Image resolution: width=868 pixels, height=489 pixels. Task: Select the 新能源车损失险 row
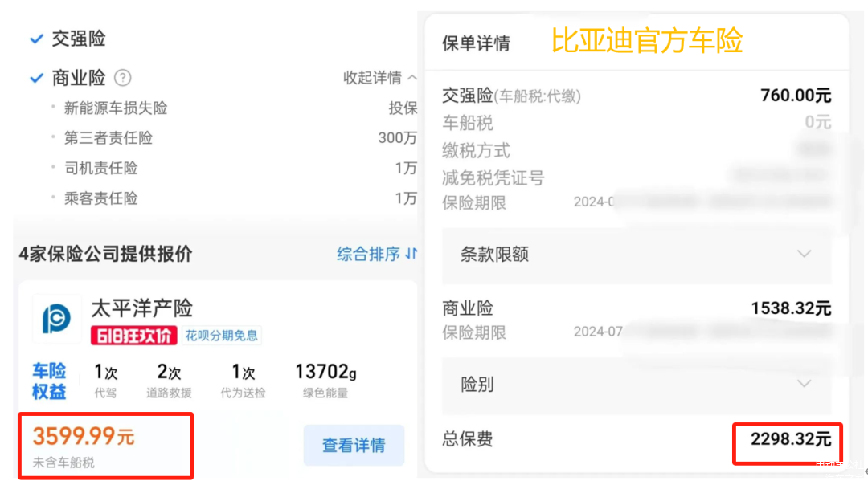click(240, 108)
